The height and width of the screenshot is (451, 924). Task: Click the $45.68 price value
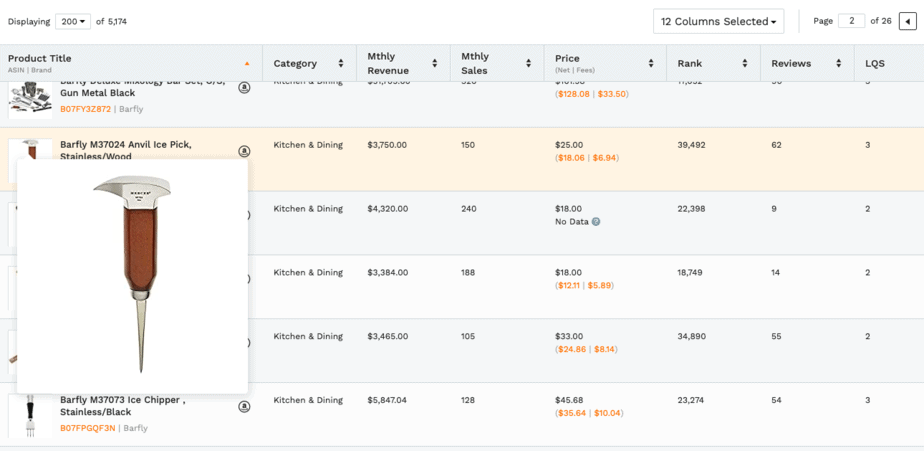[568, 400]
